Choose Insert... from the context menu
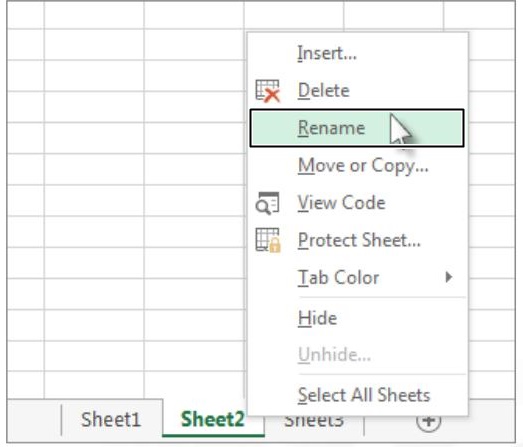Screen dimensions: 523x447 pyautogui.click(x=357, y=53)
